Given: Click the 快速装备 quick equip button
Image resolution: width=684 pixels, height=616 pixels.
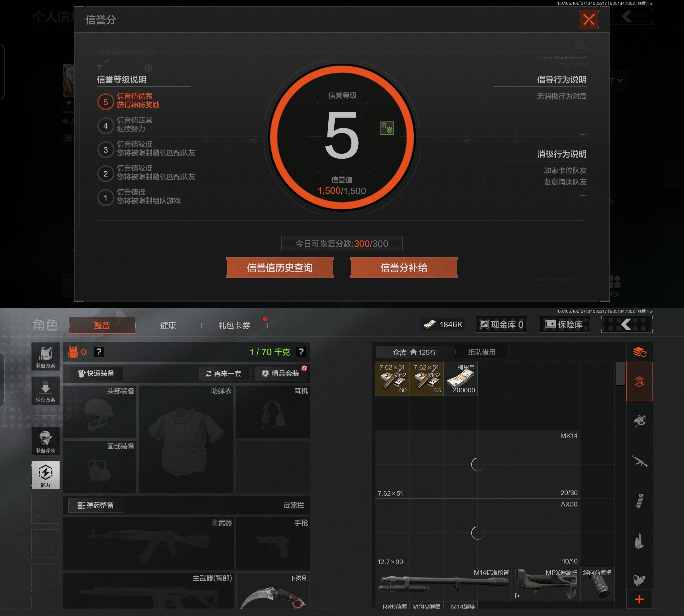Looking at the screenshot, I should (96, 373).
